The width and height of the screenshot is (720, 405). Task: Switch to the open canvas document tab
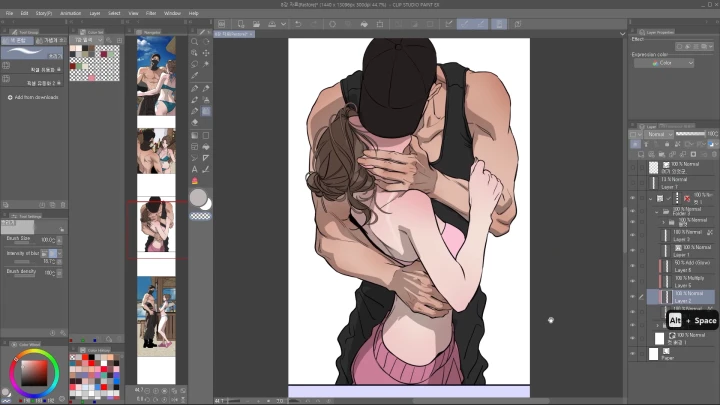pyautogui.click(x=234, y=34)
